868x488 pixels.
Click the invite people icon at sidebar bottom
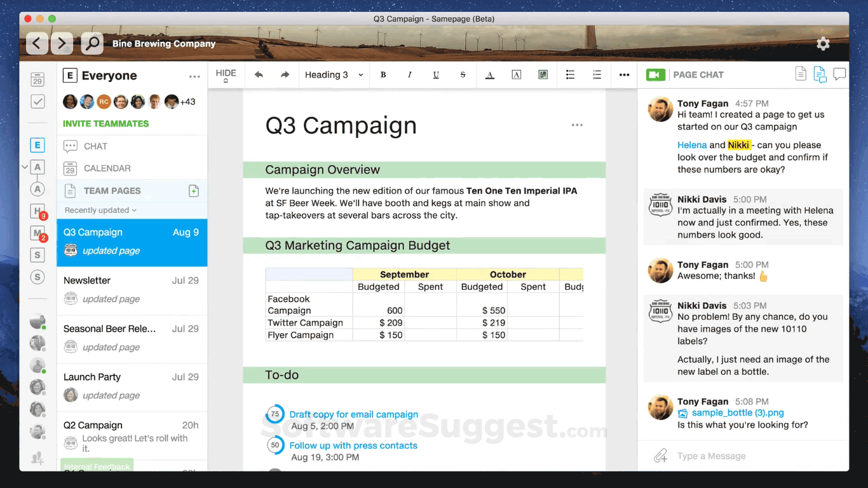pyautogui.click(x=37, y=457)
